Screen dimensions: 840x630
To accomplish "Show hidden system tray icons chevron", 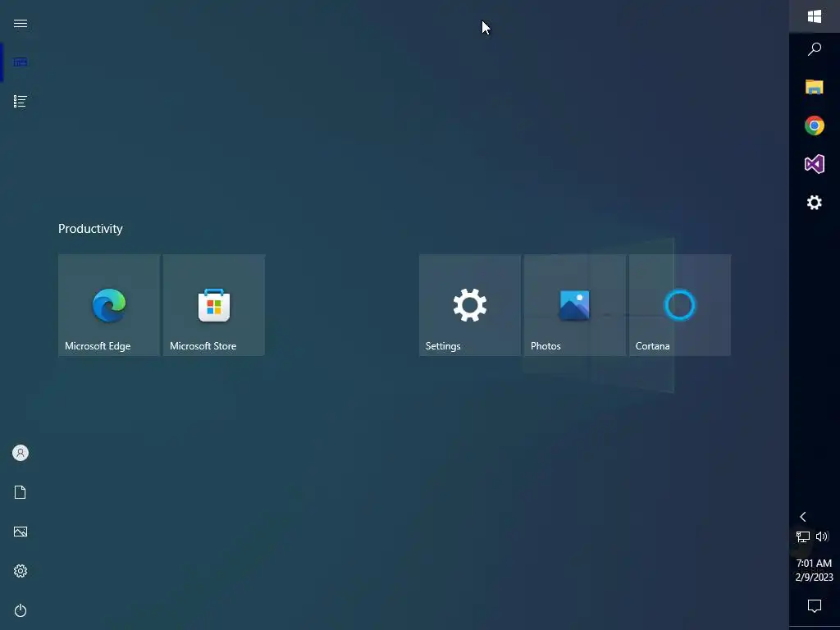I will [x=802, y=517].
